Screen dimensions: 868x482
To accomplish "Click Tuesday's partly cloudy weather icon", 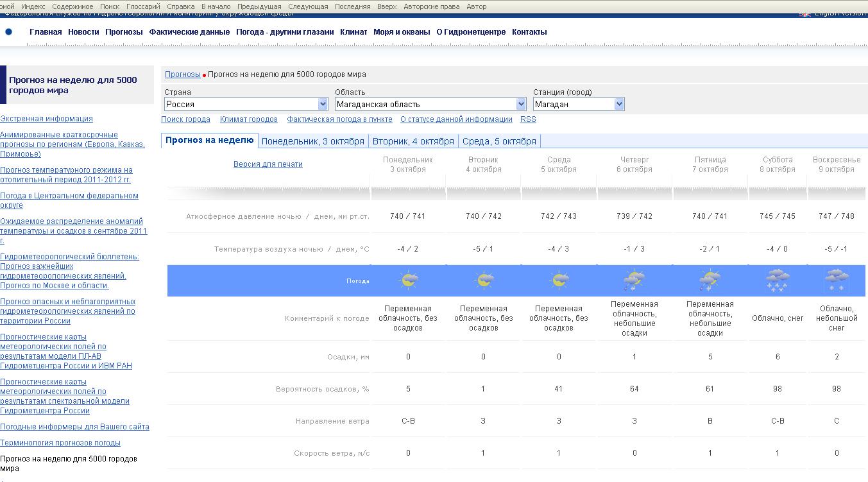I will [x=484, y=280].
